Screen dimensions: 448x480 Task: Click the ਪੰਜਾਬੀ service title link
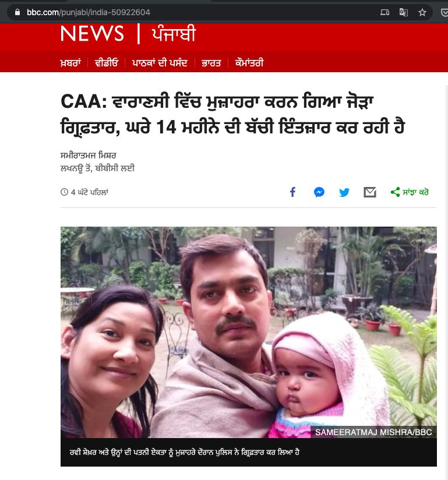[174, 33]
